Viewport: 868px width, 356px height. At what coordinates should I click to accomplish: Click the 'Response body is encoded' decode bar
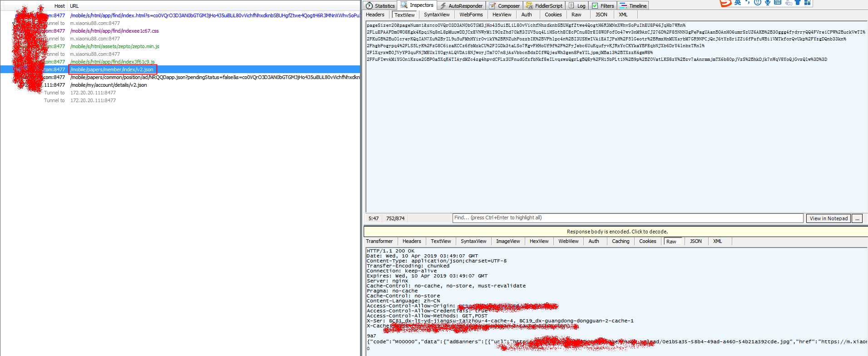(616, 232)
